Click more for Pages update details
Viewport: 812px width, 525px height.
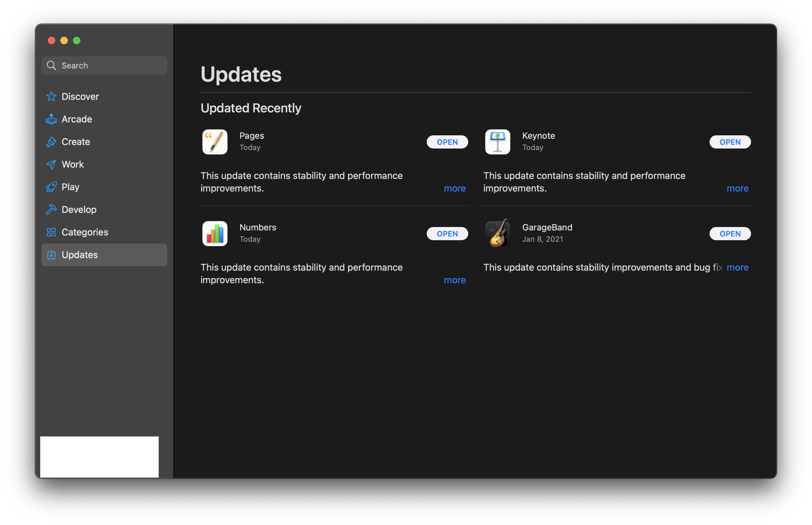tap(455, 189)
